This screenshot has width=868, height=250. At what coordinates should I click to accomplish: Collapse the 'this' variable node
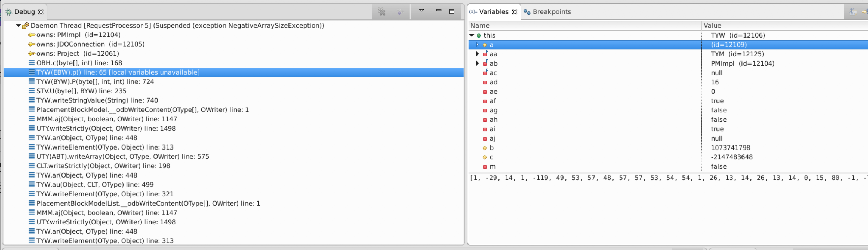472,35
